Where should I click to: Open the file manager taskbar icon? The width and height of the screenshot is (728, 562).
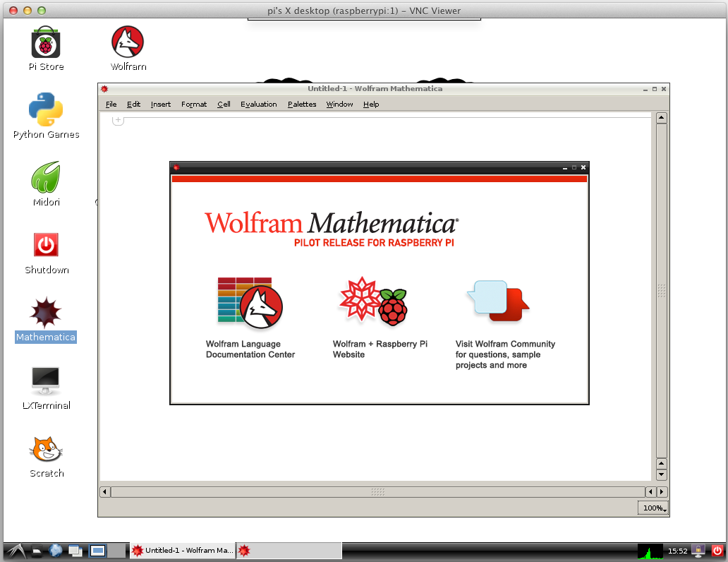pyautogui.click(x=37, y=551)
